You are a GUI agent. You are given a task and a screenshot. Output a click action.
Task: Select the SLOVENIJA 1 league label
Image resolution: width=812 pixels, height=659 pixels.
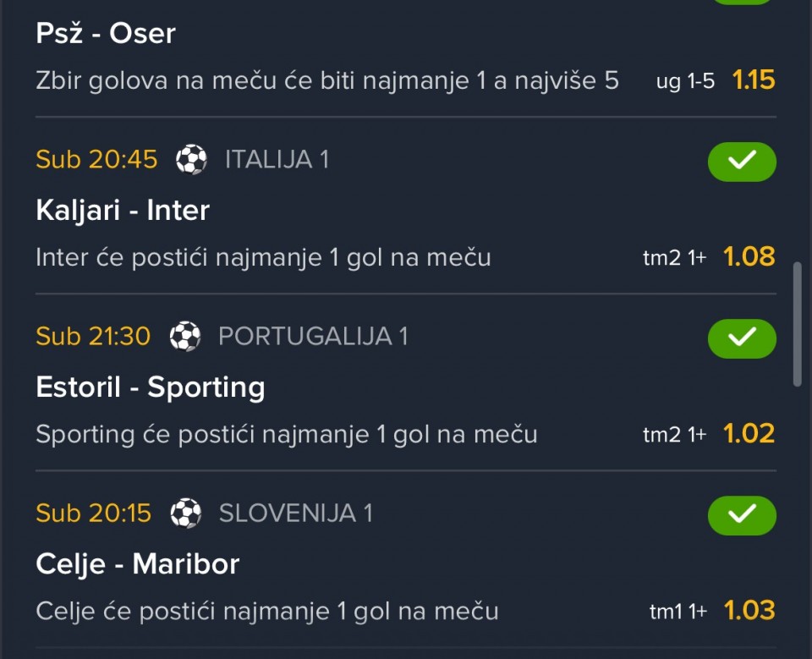295,513
